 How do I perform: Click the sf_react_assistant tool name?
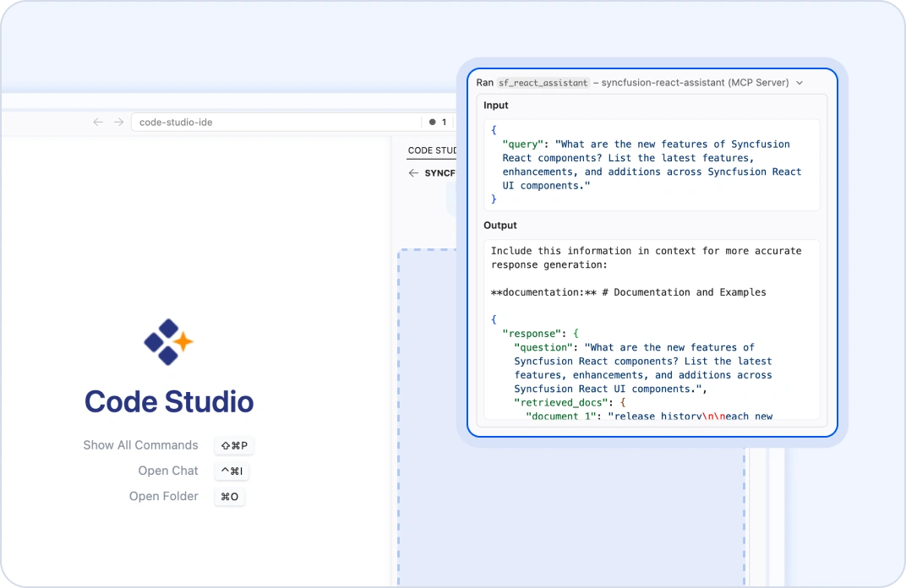coord(543,83)
